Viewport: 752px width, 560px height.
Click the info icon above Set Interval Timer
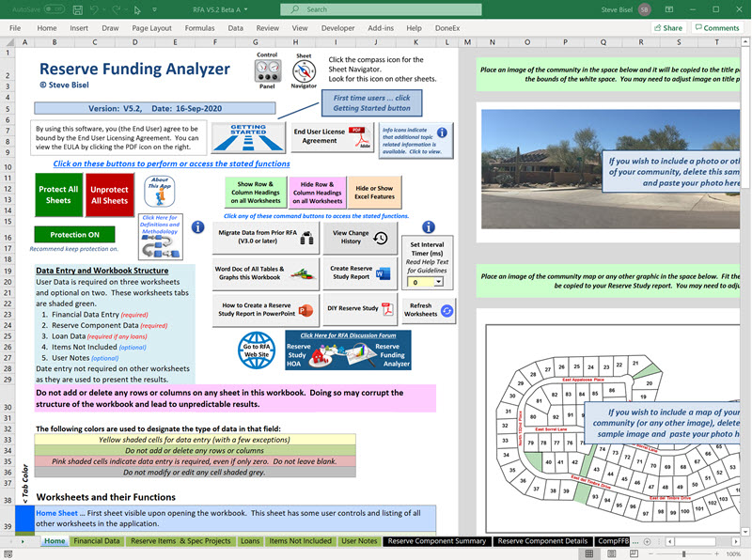point(428,227)
